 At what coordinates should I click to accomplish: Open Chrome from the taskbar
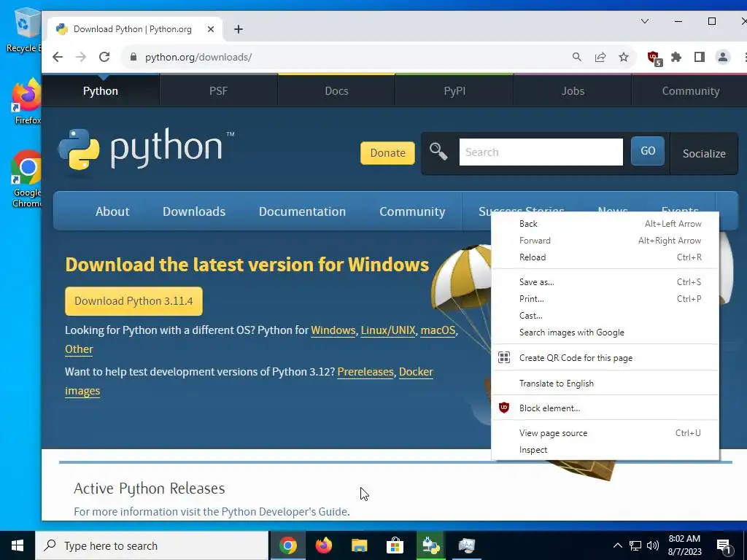[x=287, y=545]
